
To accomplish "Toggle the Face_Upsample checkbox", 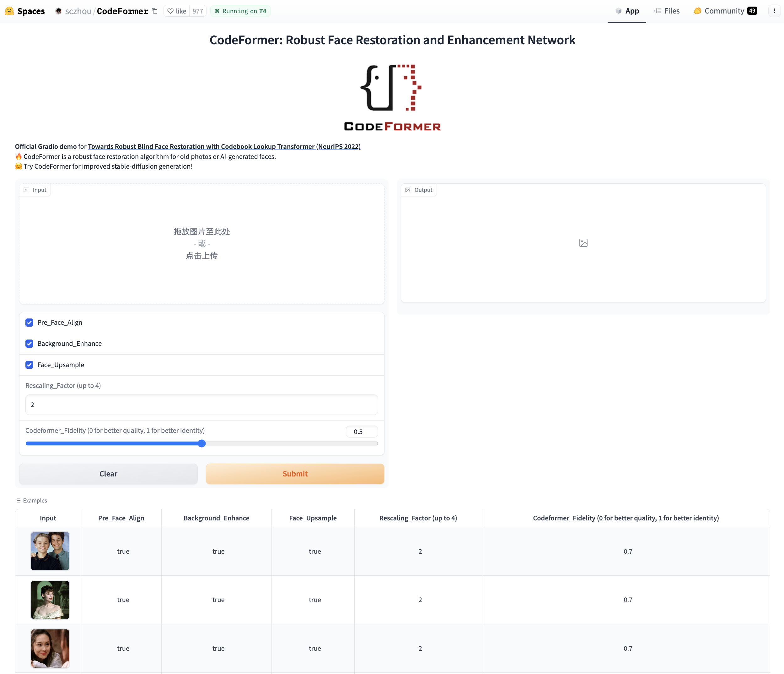I will tap(29, 365).
